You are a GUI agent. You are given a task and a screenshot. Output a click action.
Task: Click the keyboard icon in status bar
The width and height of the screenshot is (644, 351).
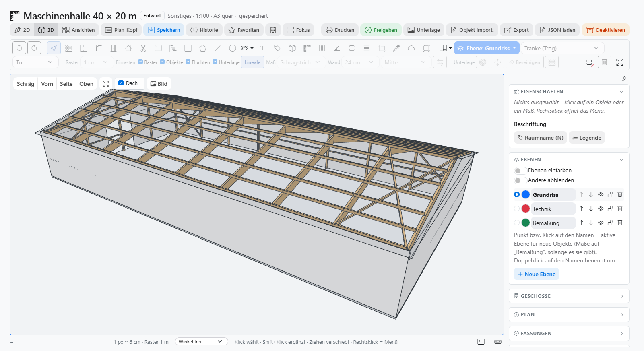click(498, 341)
